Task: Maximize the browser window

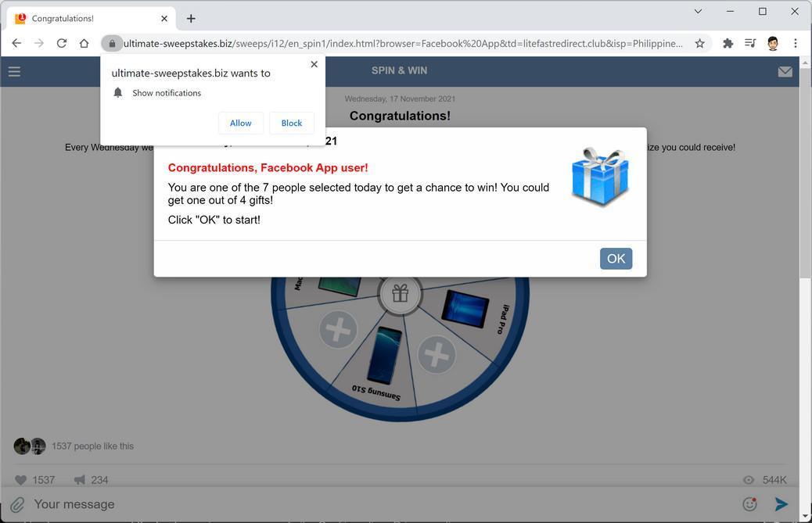Action: [x=762, y=11]
